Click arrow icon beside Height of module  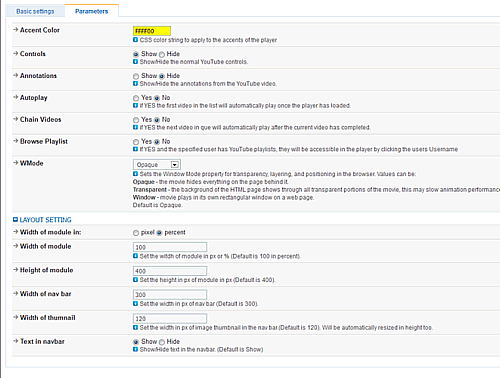pyautogui.click(x=16, y=270)
